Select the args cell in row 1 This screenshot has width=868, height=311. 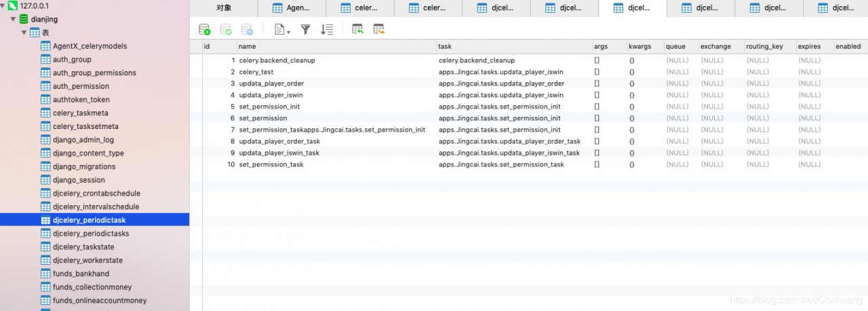pyautogui.click(x=610, y=60)
